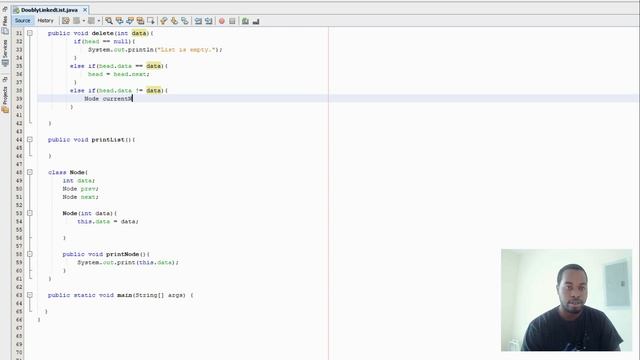Start macro recording red button

tap(222, 21)
